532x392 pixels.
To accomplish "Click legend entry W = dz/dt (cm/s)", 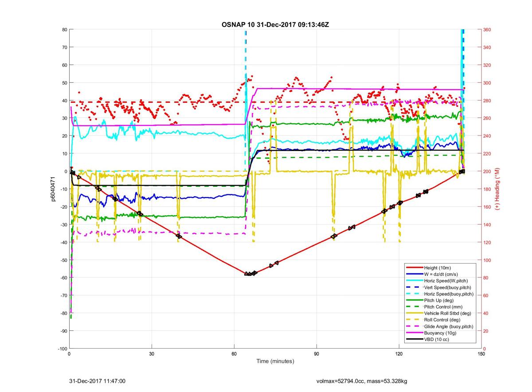I will click(442, 274).
